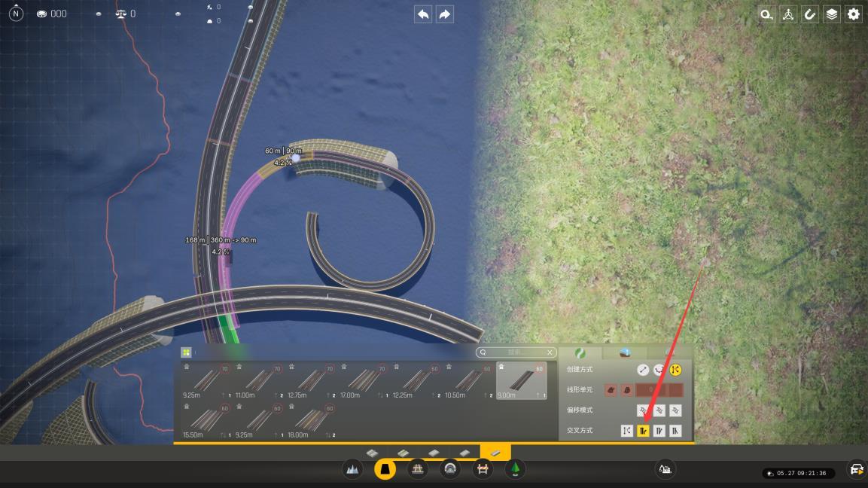
Task: Clear the road search with X
Action: 550,352
